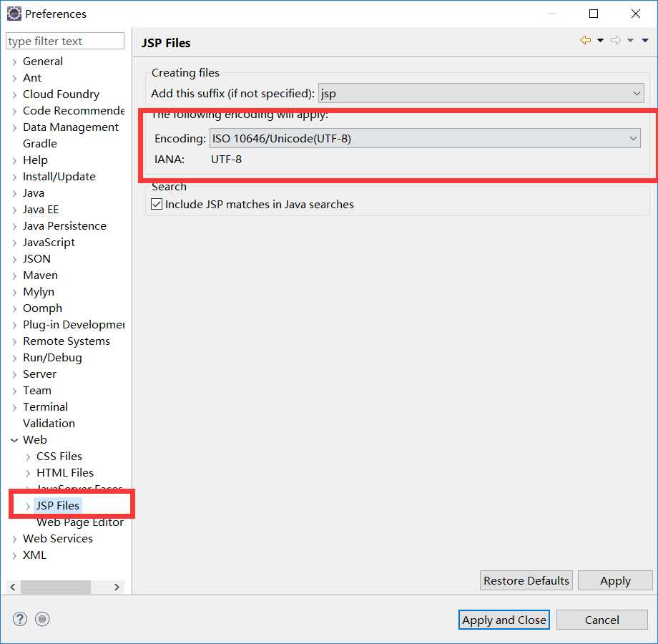This screenshot has width=658, height=644.
Task: Open Maven preferences
Action: pyautogui.click(x=40, y=275)
